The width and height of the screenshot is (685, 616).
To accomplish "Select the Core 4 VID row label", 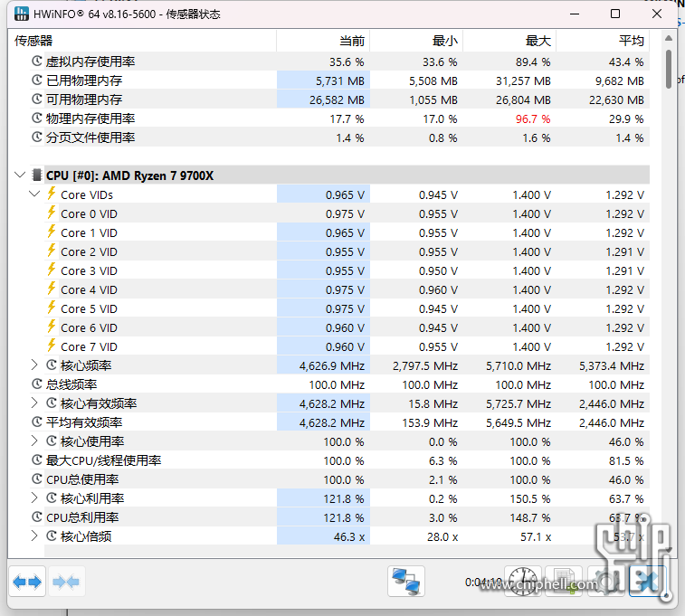I will point(89,289).
